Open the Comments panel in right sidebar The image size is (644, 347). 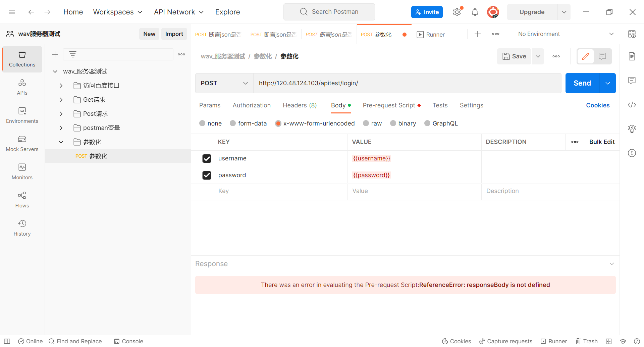click(x=632, y=81)
